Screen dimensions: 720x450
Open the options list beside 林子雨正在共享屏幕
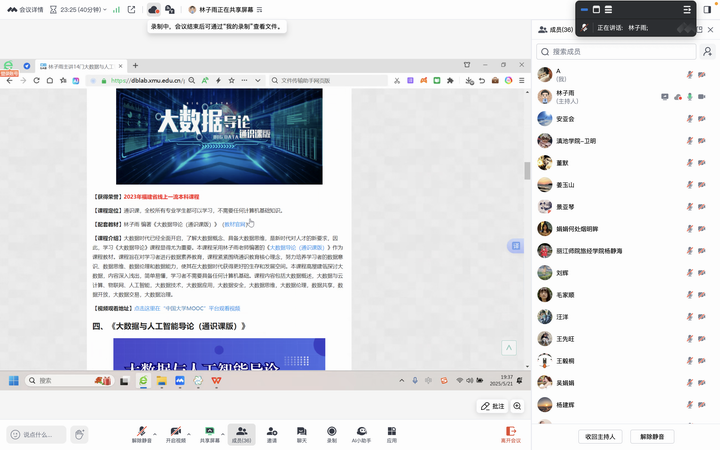click(260, 10)
